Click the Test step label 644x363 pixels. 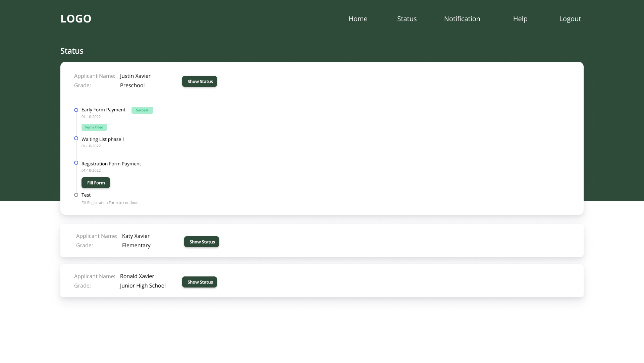[x=86, y=195]
